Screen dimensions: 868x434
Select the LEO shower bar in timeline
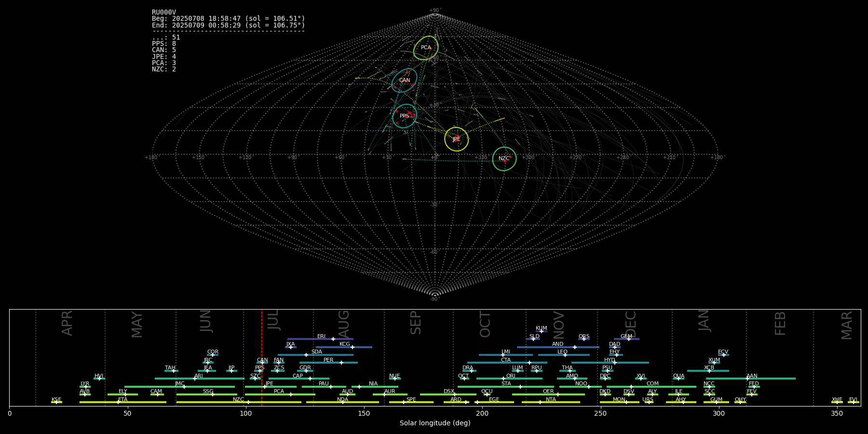[x=564, y=355]
